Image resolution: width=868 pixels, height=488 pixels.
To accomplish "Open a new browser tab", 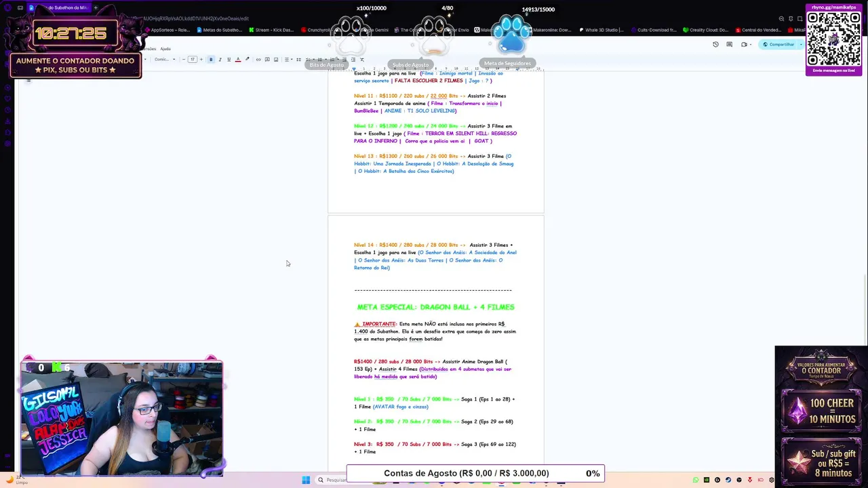I will [96, 7].
